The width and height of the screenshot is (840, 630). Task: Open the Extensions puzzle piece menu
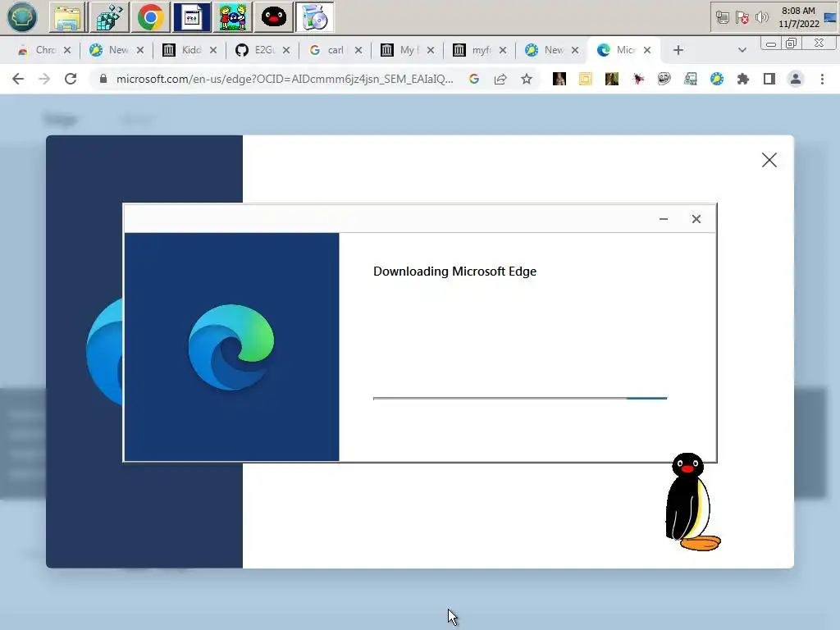[743, 80]
